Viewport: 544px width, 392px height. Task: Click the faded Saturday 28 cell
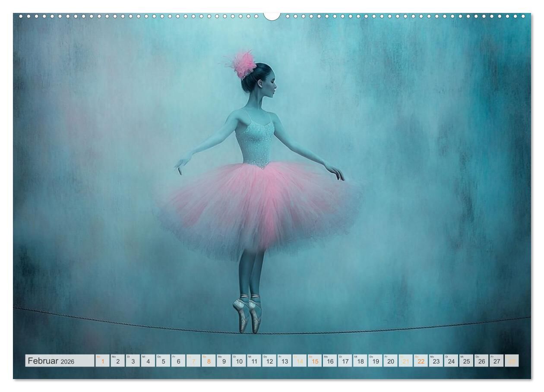click(512, 361)
